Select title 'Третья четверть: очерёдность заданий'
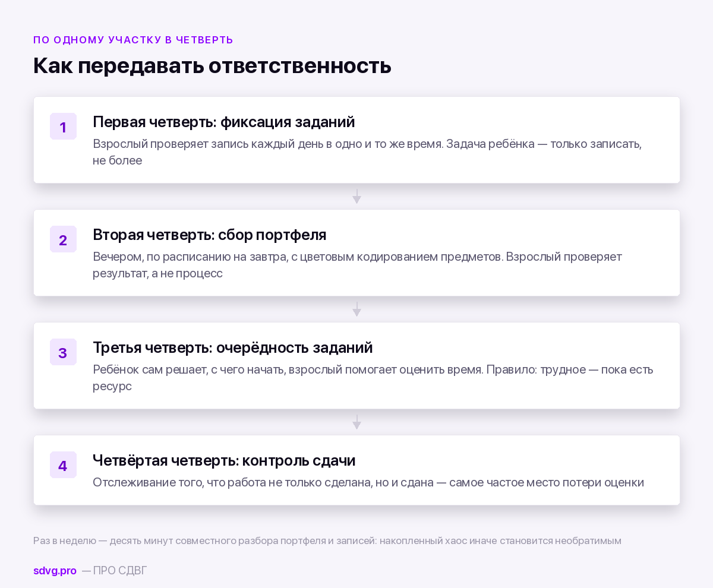 tap(232, 348)
